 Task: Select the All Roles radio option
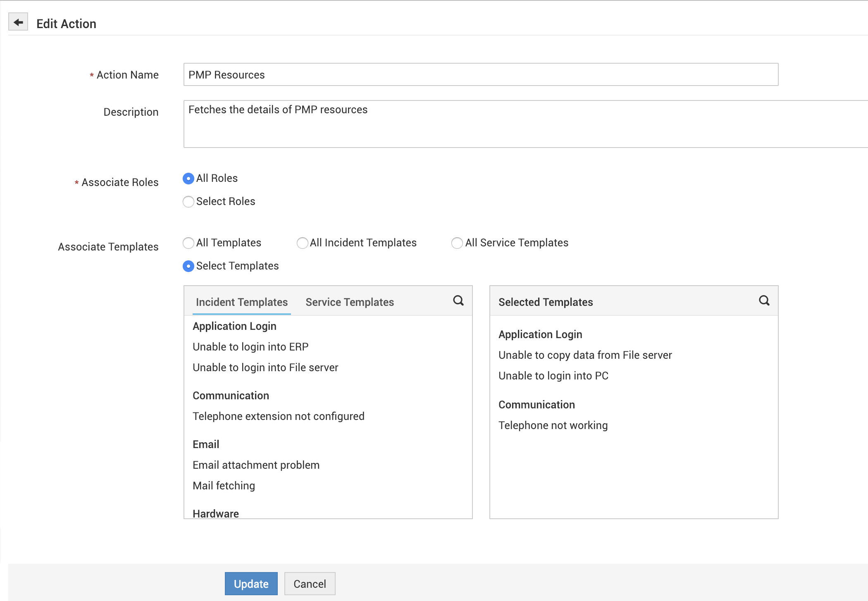[x=188, y=179]
